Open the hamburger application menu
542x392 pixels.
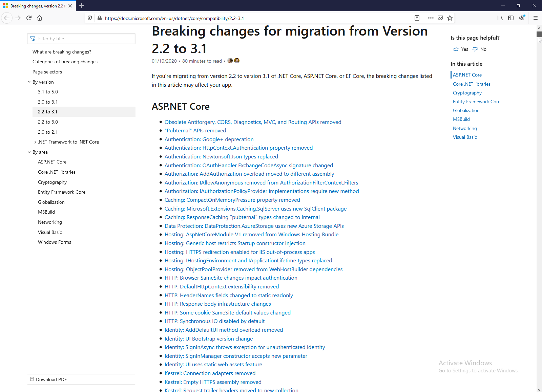(536, 18)
